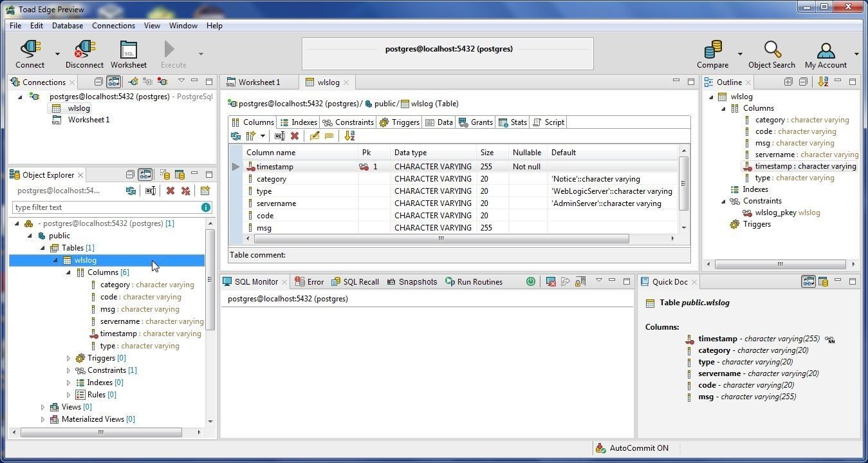Click the new connection icon in Connections panel
868x463 pixels.
[x=133, y=82]
